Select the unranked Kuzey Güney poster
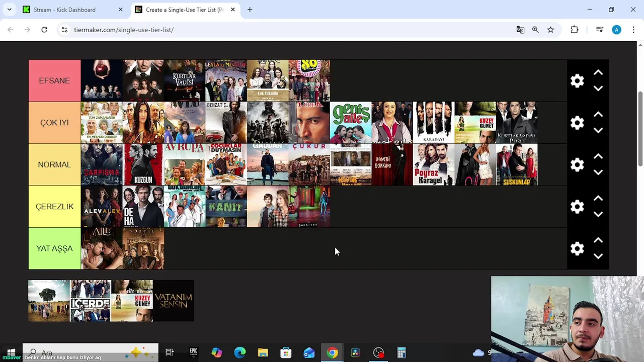The image size is (644, 362). 132,301
